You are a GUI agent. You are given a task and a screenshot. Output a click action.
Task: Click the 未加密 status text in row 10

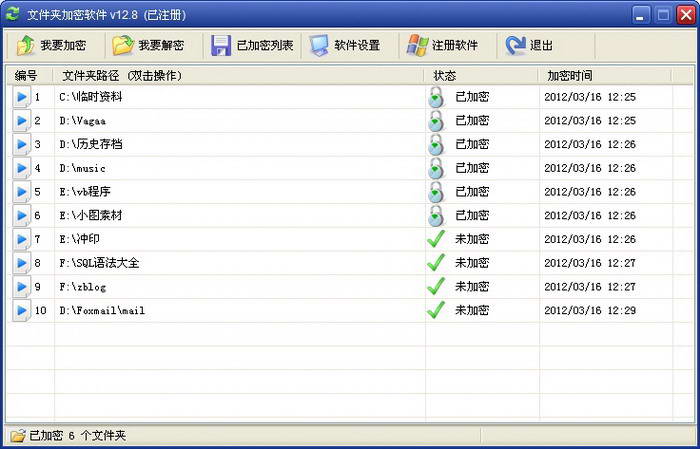coord(472,310)
